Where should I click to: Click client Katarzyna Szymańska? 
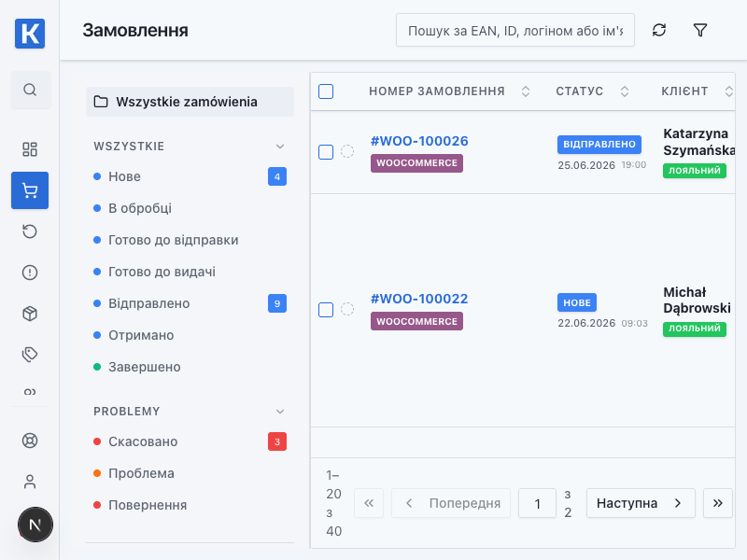(x=698, y=142)
